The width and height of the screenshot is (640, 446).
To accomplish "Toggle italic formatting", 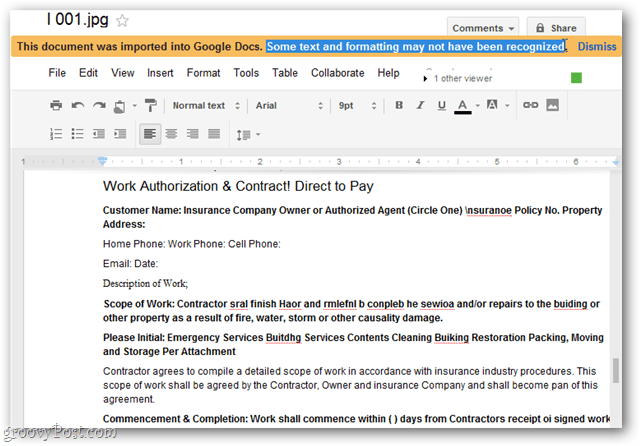I will (420, 105).
